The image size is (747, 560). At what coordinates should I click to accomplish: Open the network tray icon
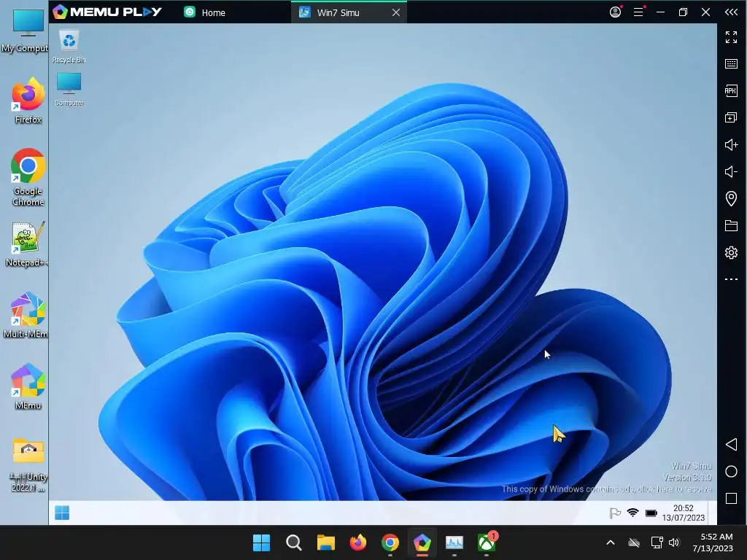(x=657, y=542)
